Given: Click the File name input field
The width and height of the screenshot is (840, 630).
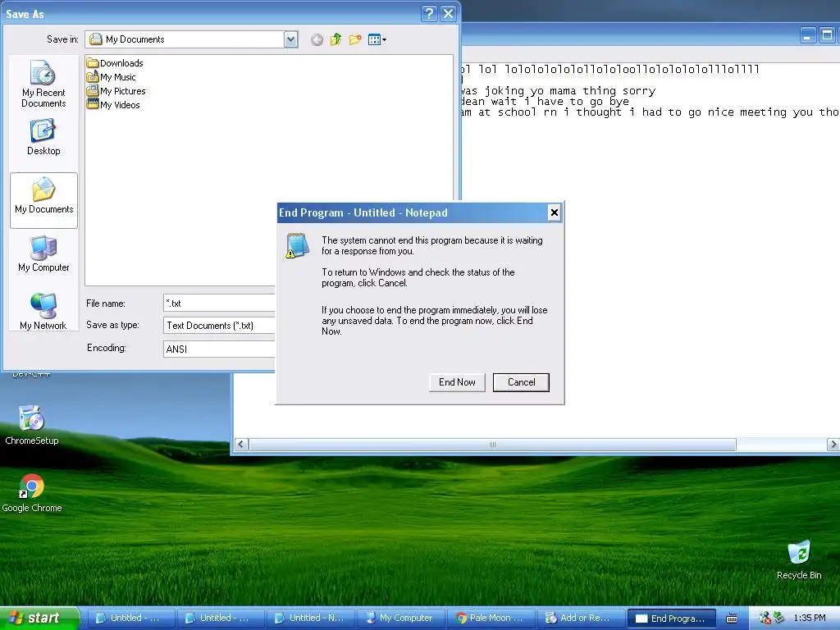Looking at the screenshot, I should [218, 304].
